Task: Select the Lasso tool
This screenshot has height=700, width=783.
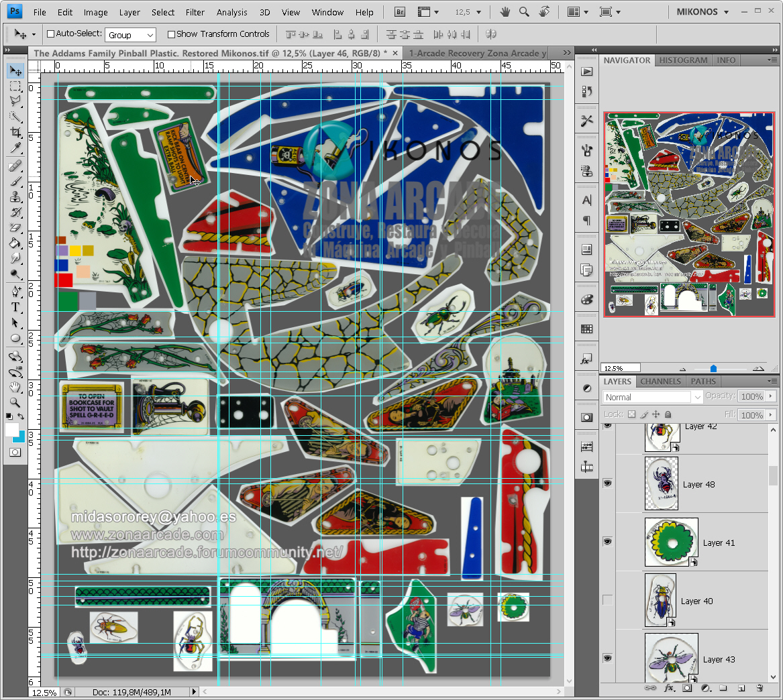Action: 15,101
